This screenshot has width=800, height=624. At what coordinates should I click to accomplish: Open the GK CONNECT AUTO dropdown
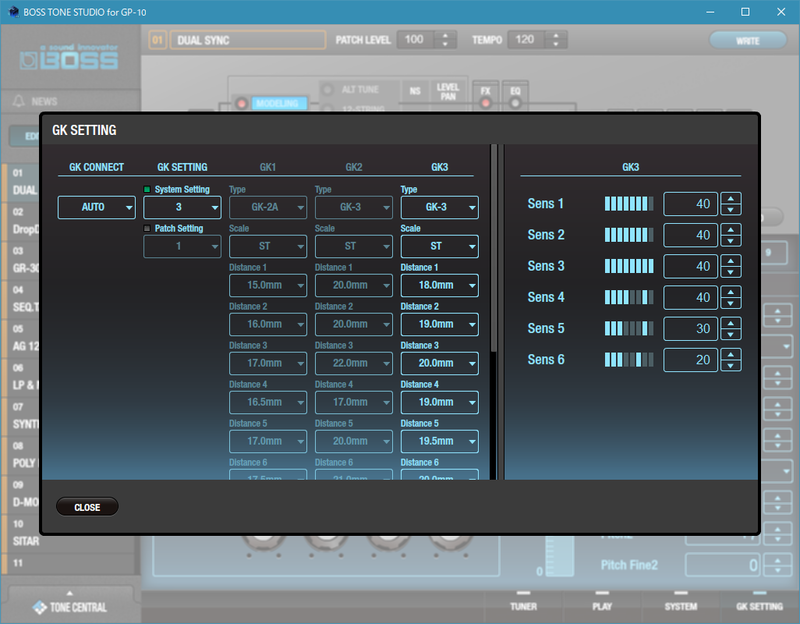tap(96, 207)
